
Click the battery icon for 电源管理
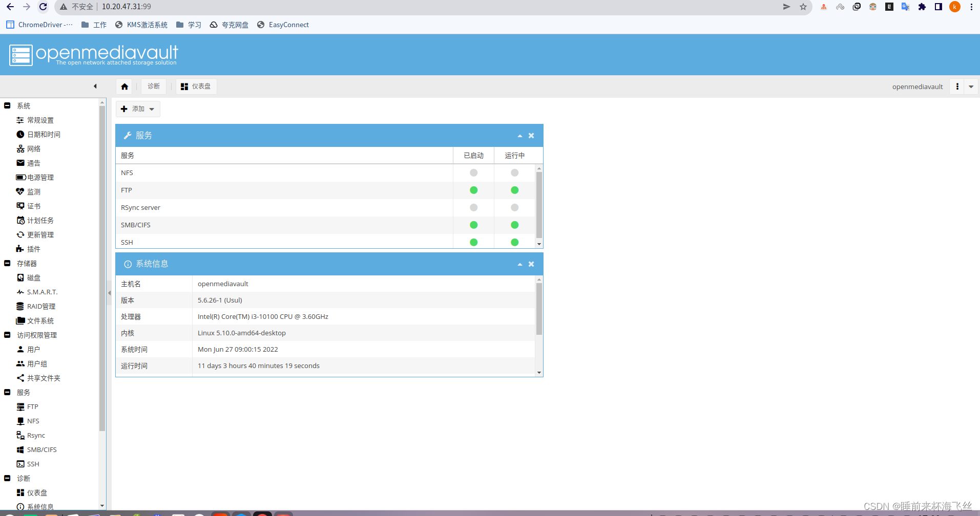(x=20, y=178)
